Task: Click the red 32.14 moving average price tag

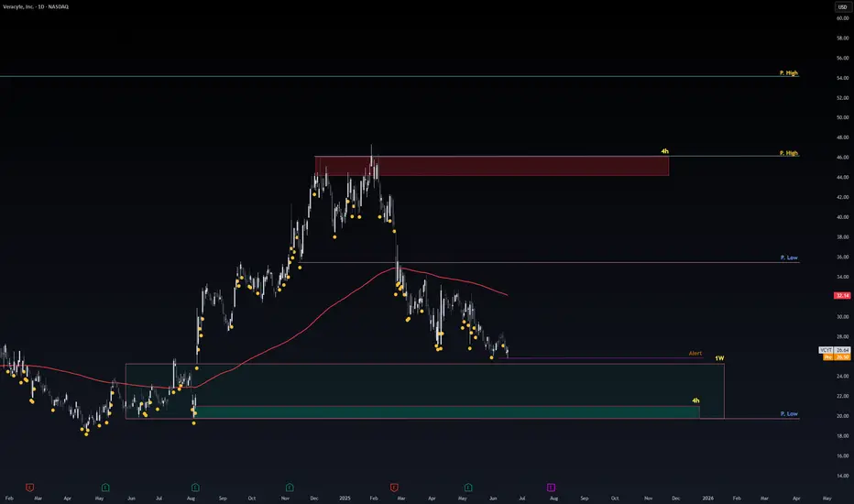Action: click(842, 295)
